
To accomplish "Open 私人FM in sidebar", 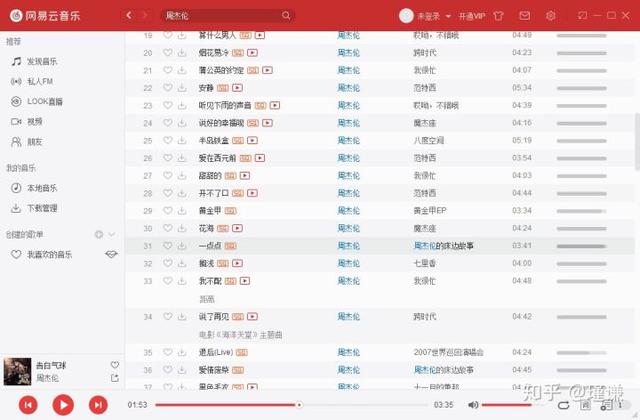I will [x=32, y=81].
